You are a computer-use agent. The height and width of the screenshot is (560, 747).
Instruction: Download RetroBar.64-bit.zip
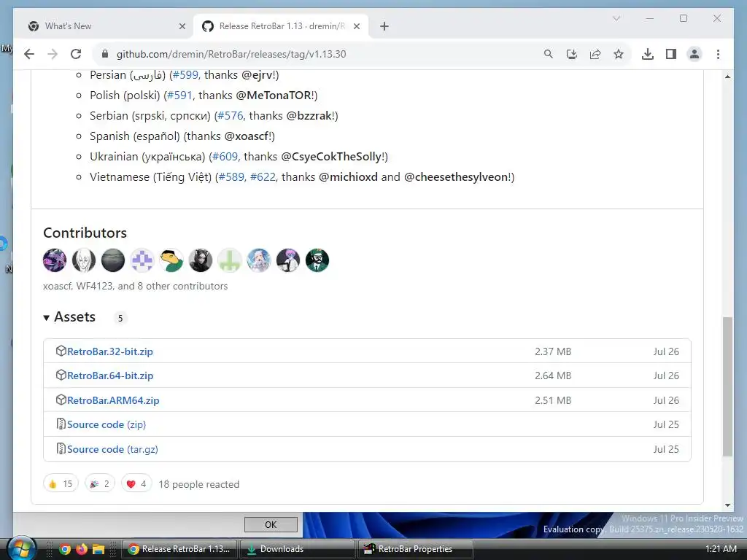(110, 376)
